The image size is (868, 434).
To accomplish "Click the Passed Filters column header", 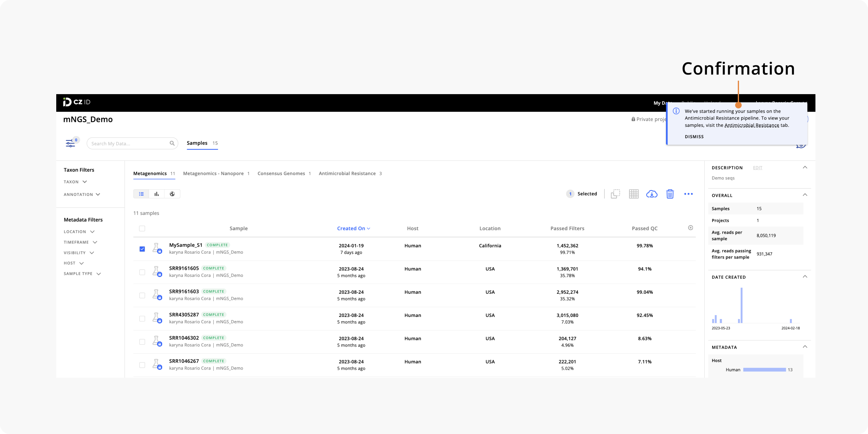I will tap(568, 228).
